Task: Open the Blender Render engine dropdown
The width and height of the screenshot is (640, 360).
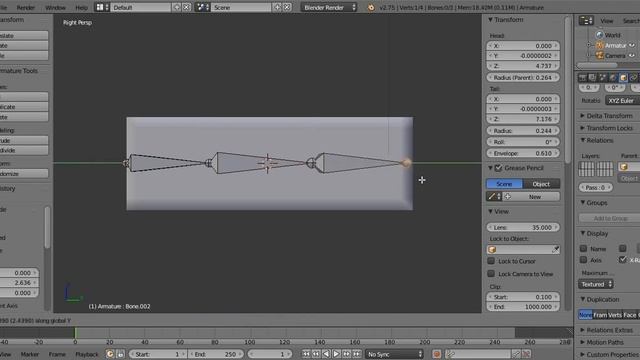Action: 329,7
